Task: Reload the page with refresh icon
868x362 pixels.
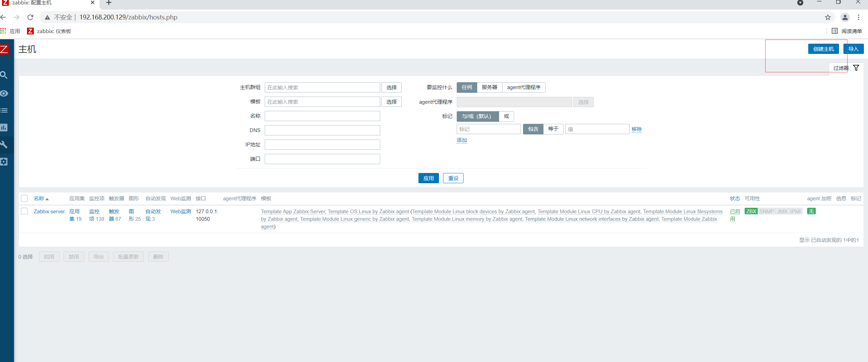Action: (x=30, y=17)
